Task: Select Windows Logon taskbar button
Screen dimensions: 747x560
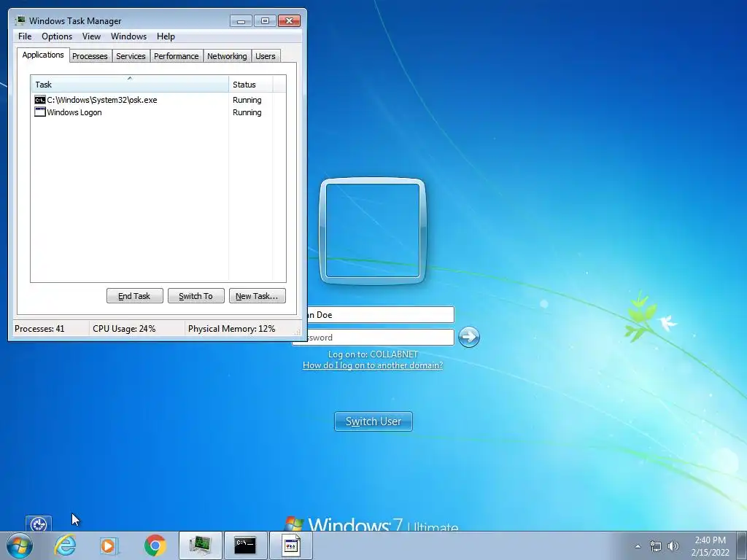Action: click(291, 545)
